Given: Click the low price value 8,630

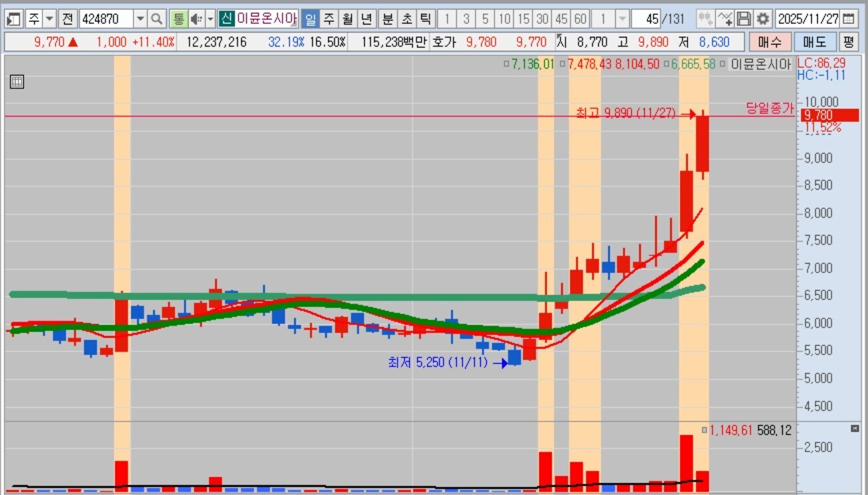Looking at the screenshot, I should (x=714, y=43).
